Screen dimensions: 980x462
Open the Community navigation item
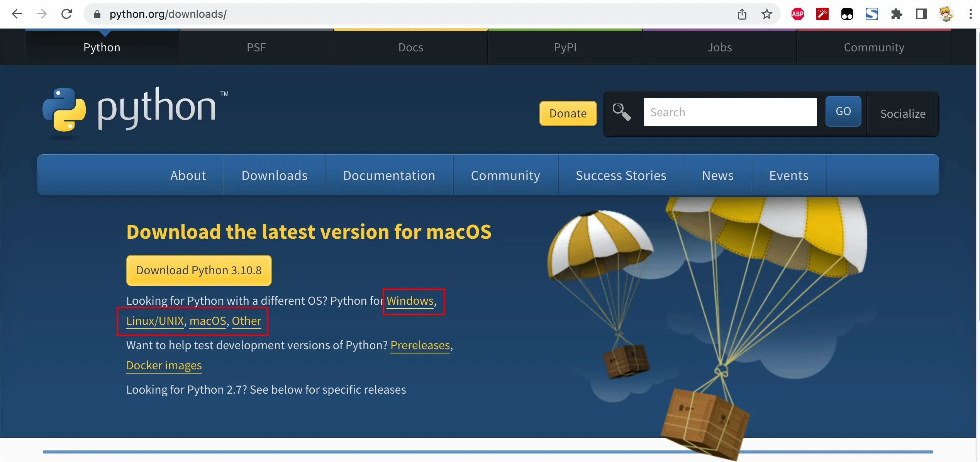505,175
